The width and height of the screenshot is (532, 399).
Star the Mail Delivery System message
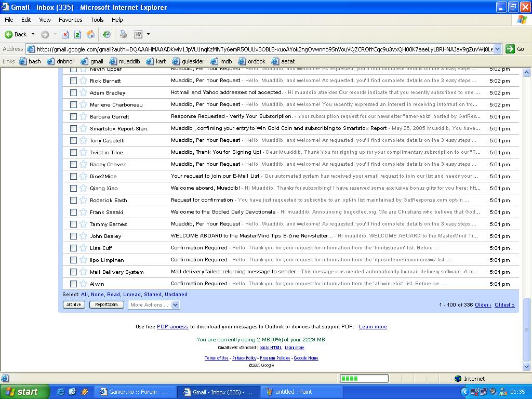pyautogui.click(x=84, y=272)
